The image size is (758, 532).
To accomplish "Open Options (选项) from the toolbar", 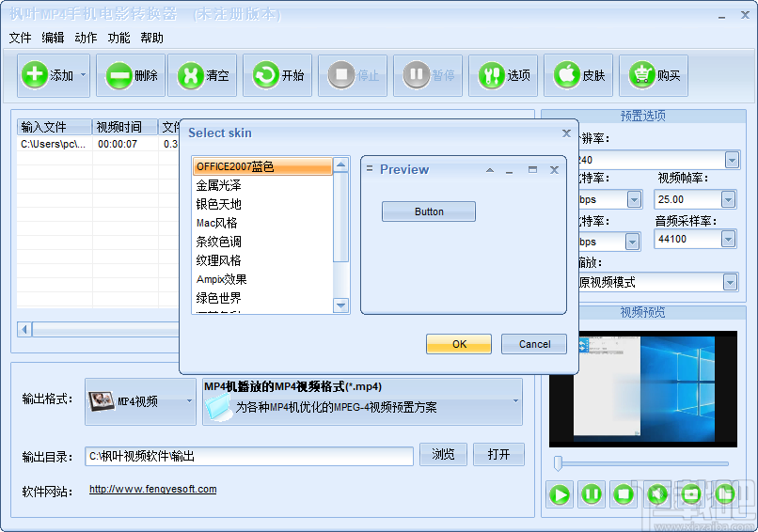I will pyautogui.click(x=504, y=75).
